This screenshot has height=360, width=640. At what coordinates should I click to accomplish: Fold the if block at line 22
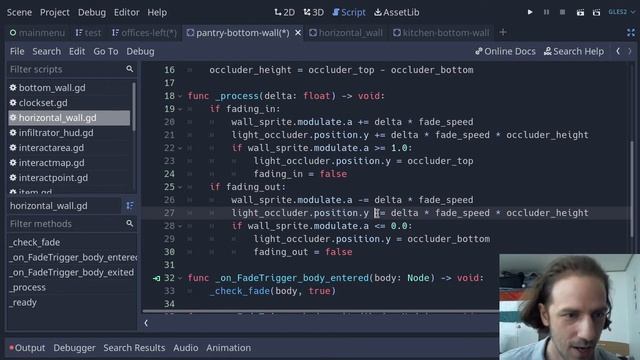[180, 148]
